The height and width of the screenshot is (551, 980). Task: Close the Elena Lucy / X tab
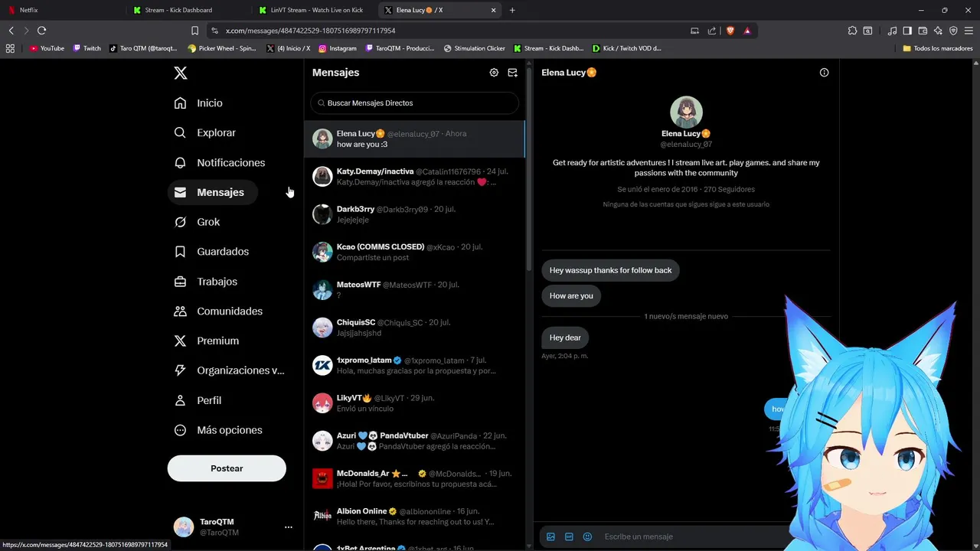pos(494,10)
